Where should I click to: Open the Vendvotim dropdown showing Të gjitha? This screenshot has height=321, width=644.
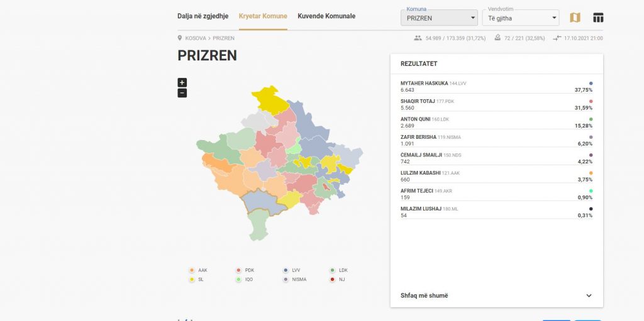[x=520, y=18]
